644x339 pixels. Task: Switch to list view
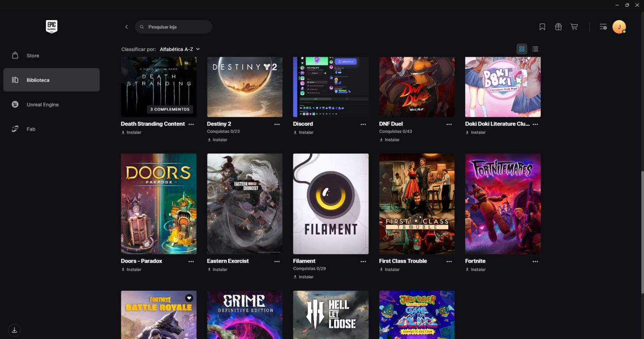pos(535,49)
